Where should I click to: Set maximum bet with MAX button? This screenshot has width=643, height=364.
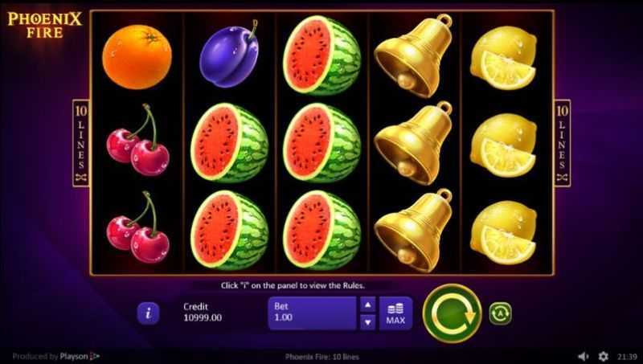click(x=395, y=313)
